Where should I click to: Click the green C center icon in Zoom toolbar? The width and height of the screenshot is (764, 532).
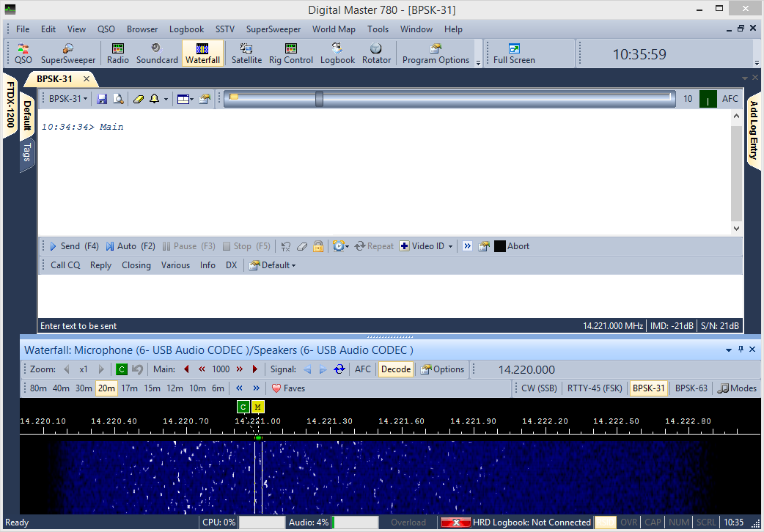click(121, 369)
